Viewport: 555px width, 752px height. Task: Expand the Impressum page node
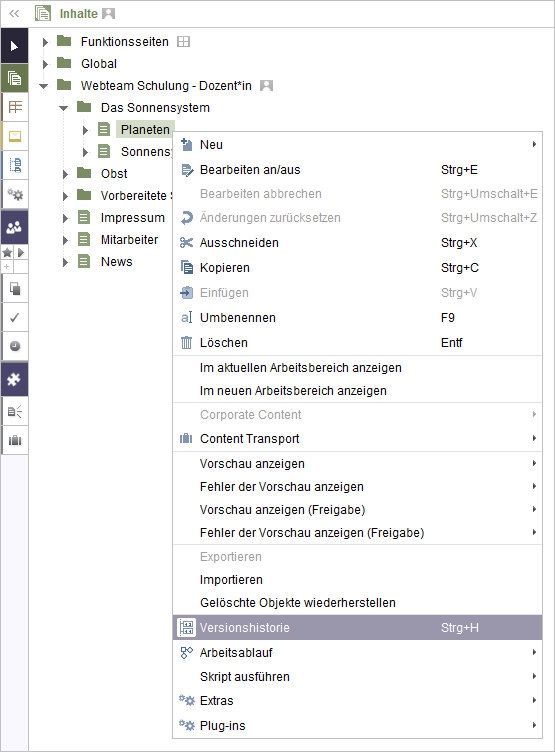(66, 218)
